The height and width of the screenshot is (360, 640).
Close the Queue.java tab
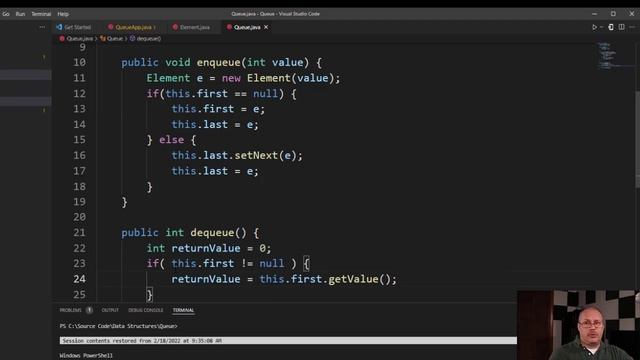(x=266, y=27)
